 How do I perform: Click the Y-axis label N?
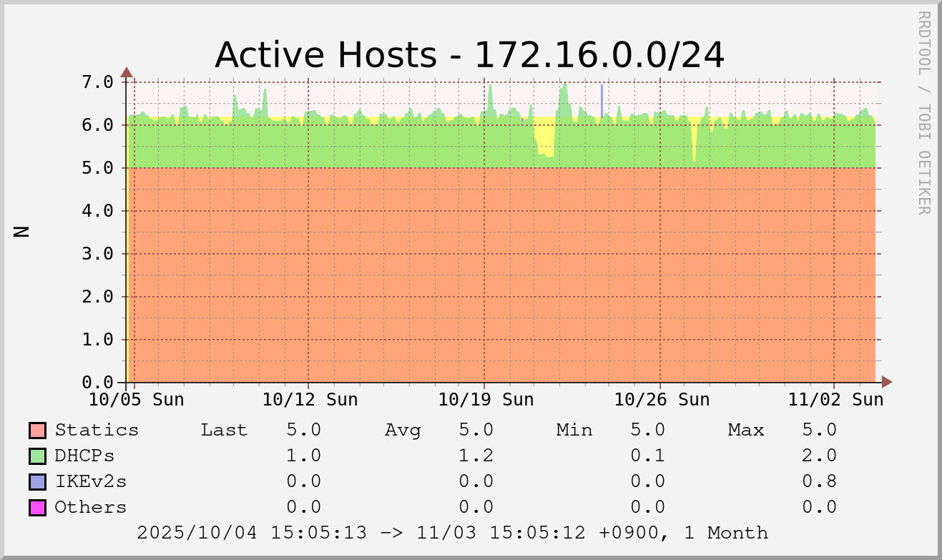[22, 231]
